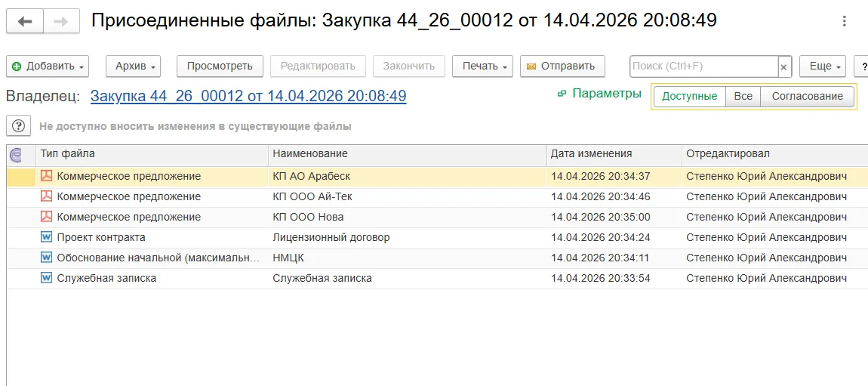The image size is (868, 386).
Task: Click the date 14.04.2026 20:34:46
Action: [x=601, y=197]
